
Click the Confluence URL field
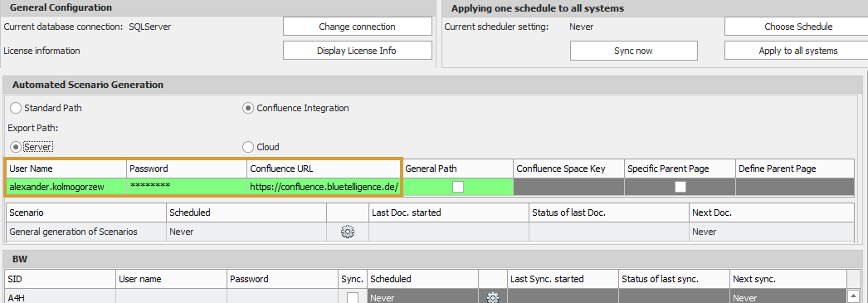tap(324, 187)
